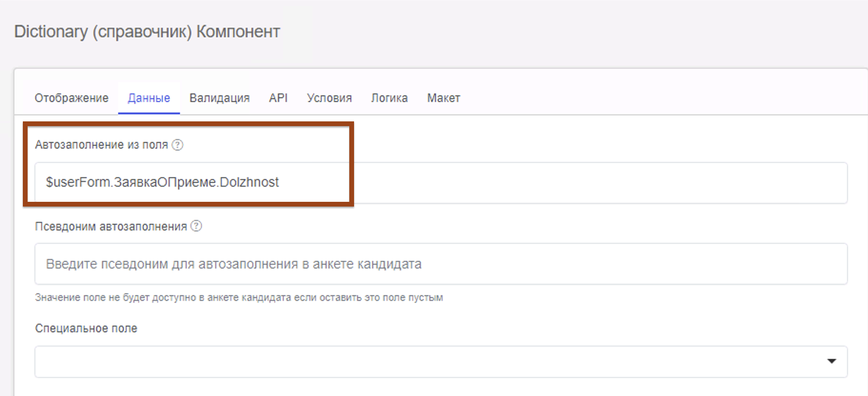Screen dimensions: 868x396
Task: Expand the Специальное поле select box
Action: pos(428,361)
